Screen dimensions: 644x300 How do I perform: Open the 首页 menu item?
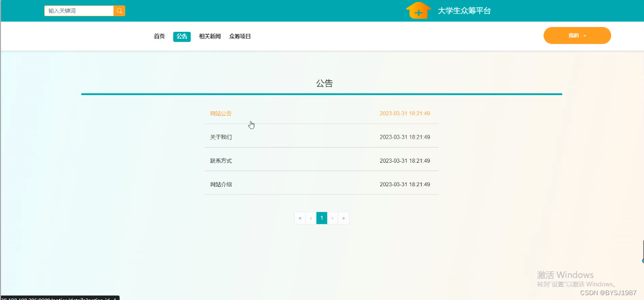pos(159,36)
